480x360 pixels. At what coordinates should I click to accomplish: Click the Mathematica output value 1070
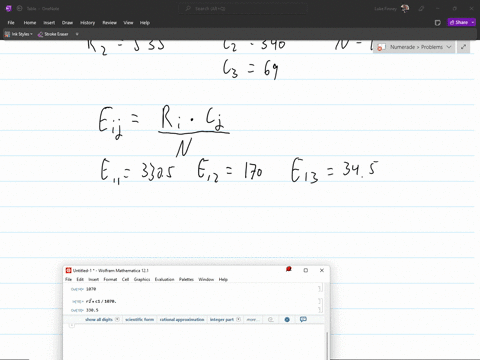tap(91, 289)
